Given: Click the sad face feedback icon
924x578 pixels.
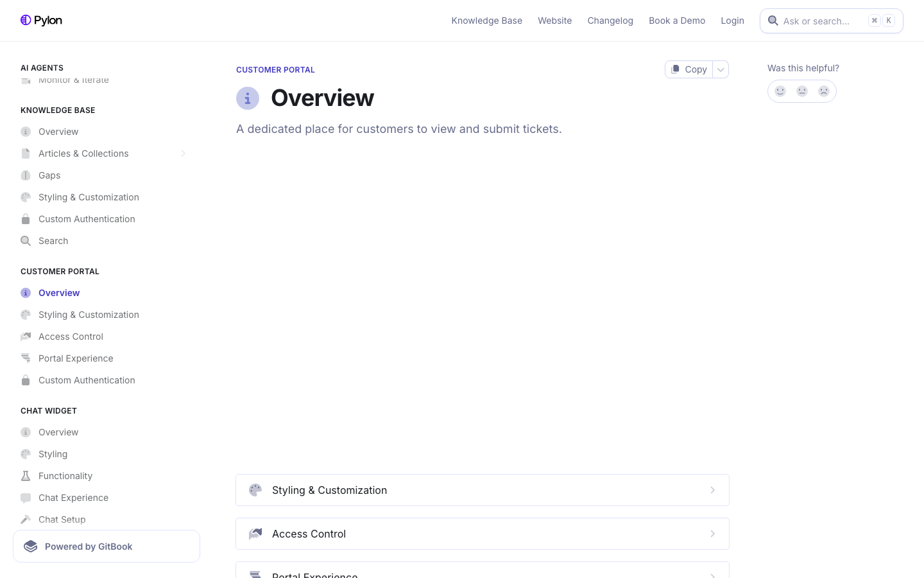Looking at the screenshot, I should pyautogui.click(x=824, y=91).
